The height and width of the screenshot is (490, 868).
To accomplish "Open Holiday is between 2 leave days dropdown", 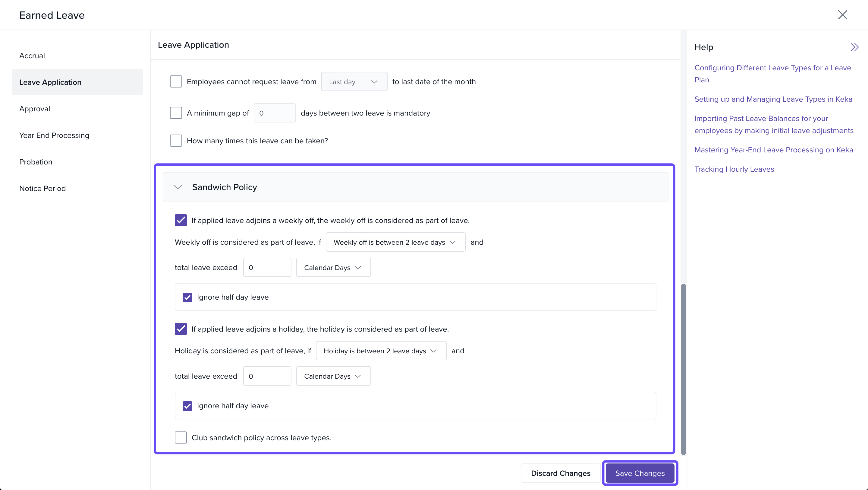I will tap(381, 351).
